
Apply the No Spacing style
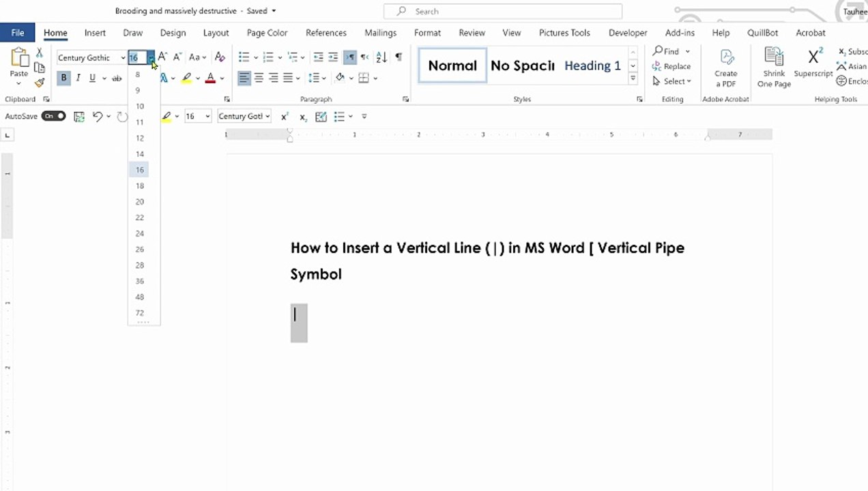(x=522, y=65)
